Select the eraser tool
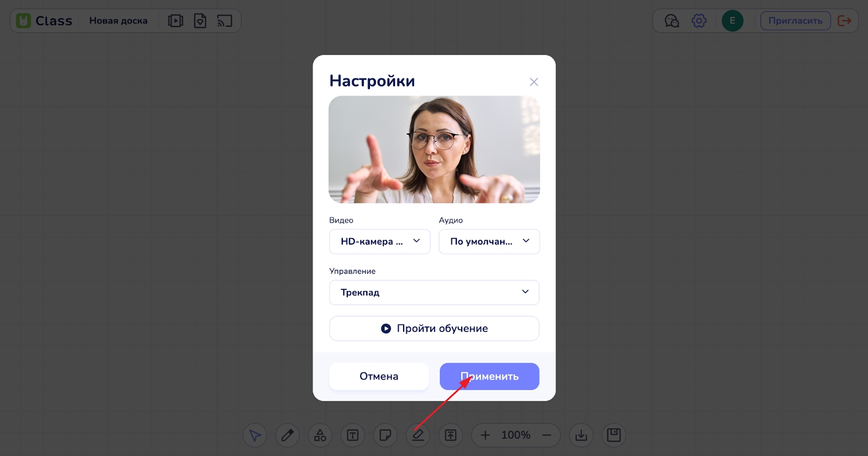Screen dimensions: 868x456 coord(418,435)
